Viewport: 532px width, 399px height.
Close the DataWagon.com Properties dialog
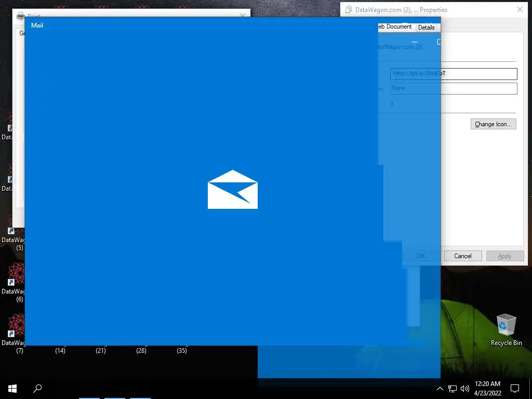coord(520,9)
